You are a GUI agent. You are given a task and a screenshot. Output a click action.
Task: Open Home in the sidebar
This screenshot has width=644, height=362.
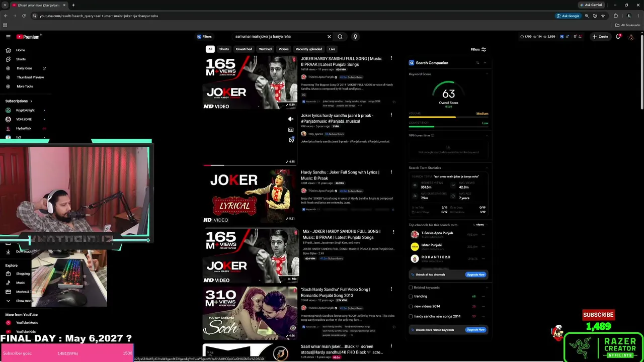[20, 50]
